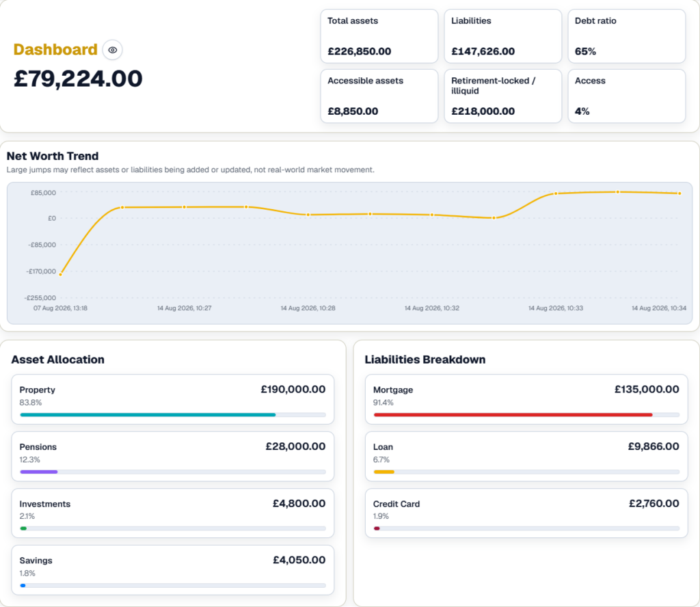The width and height of the screenshot is (700, 607).
Task: Click the Property allocation row
Action: tap(173, 399)
